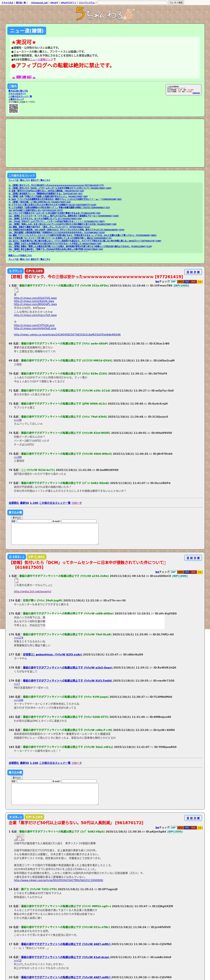Open 5ちゃんねる top-left menu link
This screenshot has height=980, width=210.
click(x=7, y=3)
